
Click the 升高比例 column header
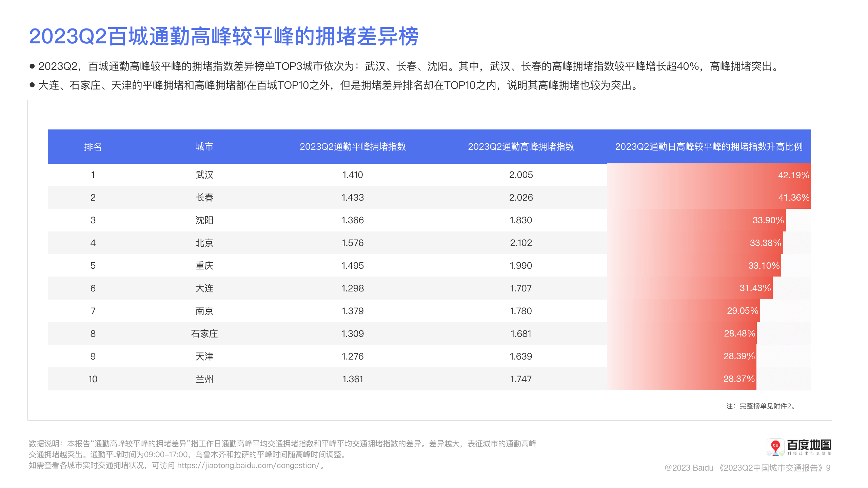click(x=709, y=147)
